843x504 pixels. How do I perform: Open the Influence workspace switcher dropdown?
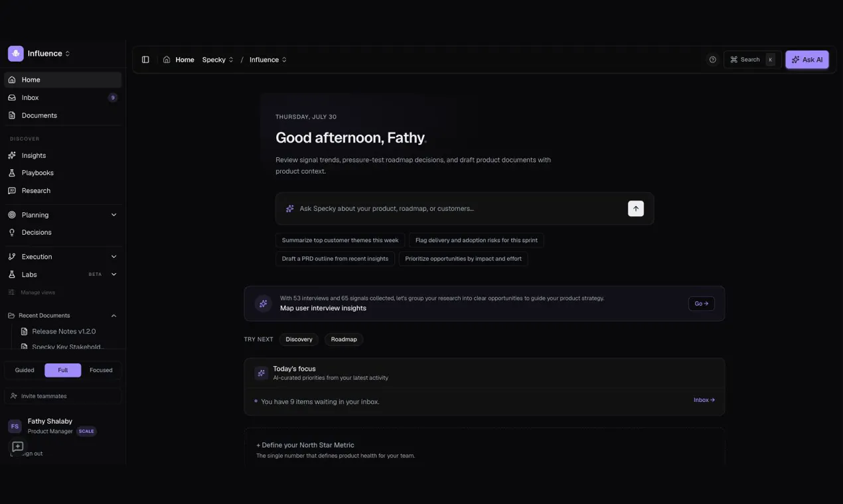[x=48, y=53]
